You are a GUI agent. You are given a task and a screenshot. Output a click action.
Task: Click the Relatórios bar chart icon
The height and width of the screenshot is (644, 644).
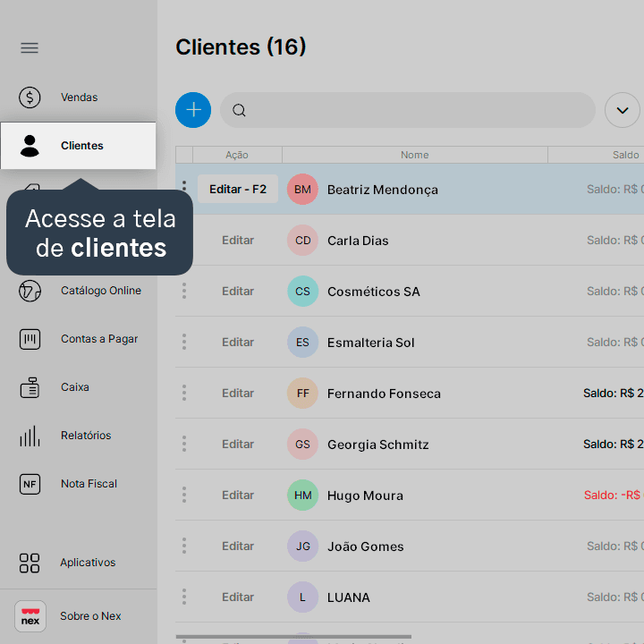pos(30,436)
